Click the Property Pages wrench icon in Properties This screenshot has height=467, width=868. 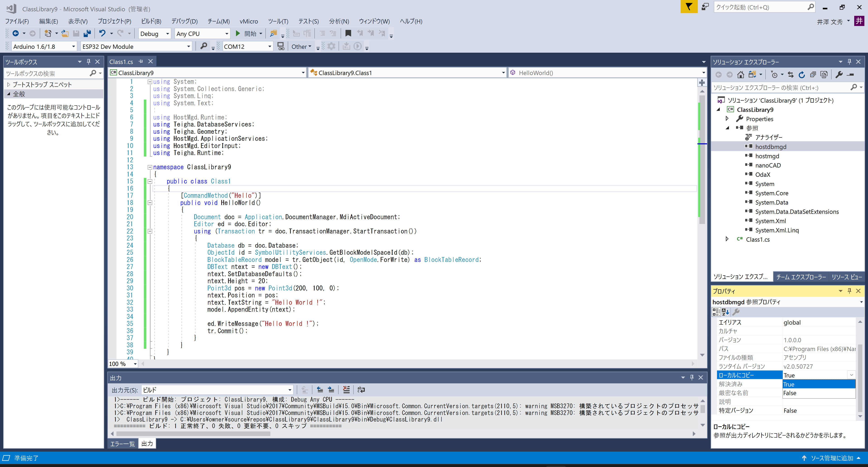coord(736,312)
